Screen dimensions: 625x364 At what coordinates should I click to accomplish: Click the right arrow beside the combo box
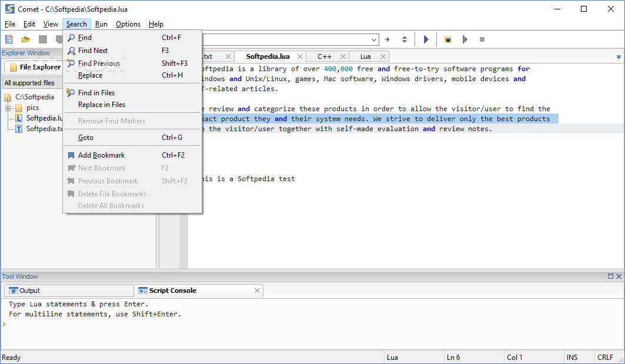coord(387,39)
